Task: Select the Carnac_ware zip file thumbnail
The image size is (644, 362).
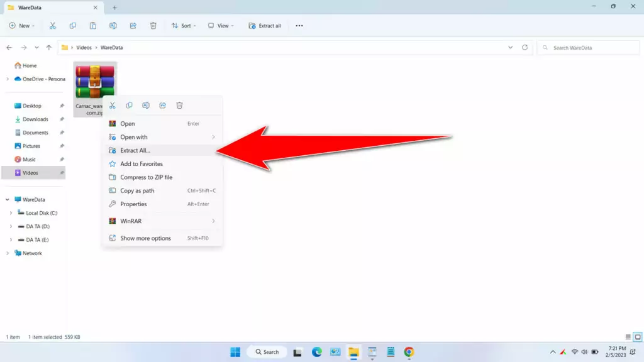Action: click(95, 82)
